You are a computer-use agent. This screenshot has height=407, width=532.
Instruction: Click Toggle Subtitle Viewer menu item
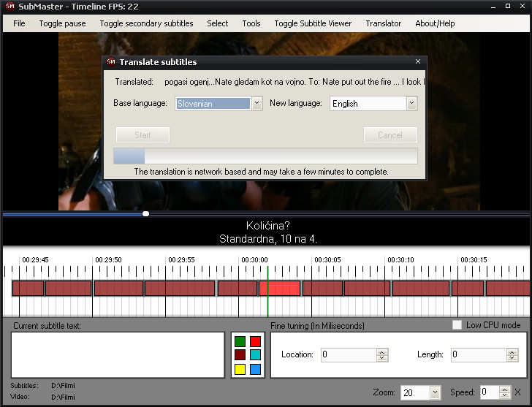tap(313, 23)
